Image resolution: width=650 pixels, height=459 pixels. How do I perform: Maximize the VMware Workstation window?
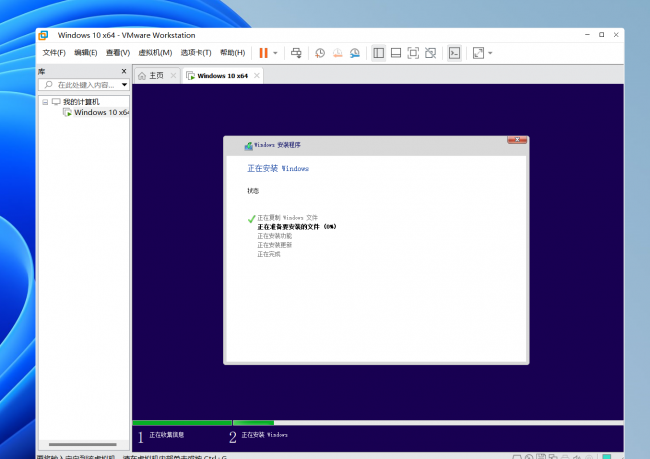tap(601, 35)
